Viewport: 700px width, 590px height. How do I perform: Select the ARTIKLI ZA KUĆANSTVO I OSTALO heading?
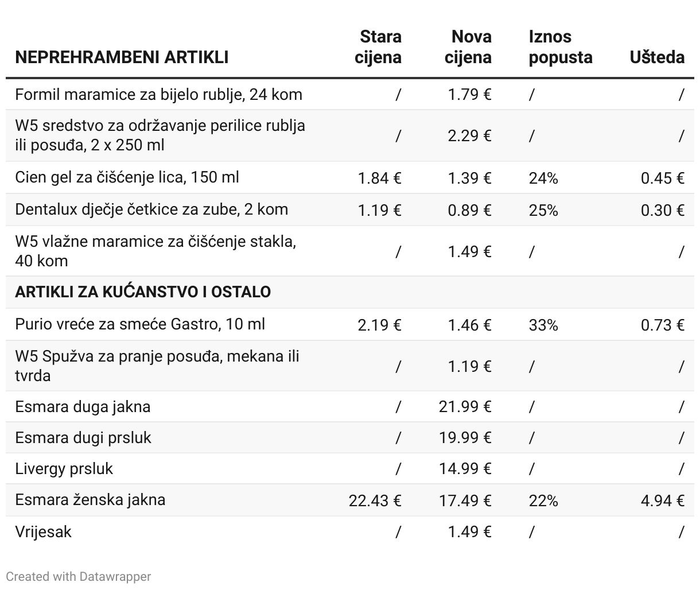tap(143, 292)
